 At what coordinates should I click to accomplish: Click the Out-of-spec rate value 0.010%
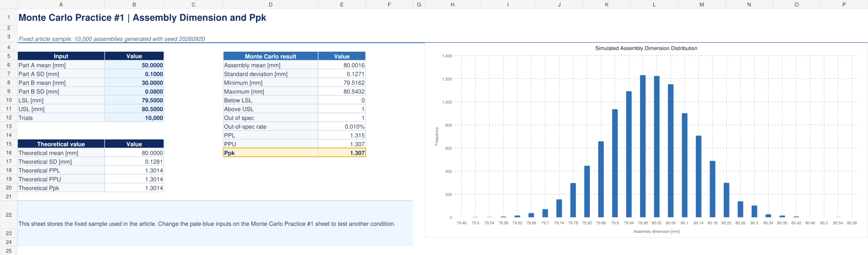point(341,127)
